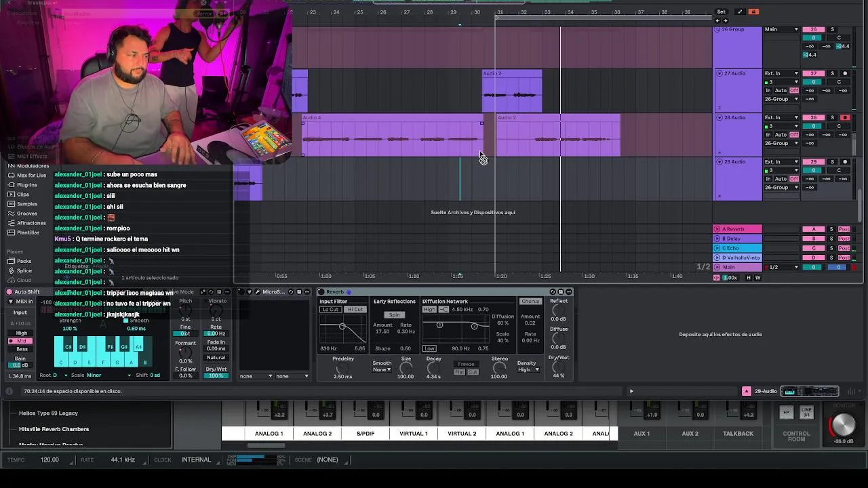The width and height of the screenshot is (868, 488).
Task: Set 28 Audio monitor to In
Action: tap(768, 134)
